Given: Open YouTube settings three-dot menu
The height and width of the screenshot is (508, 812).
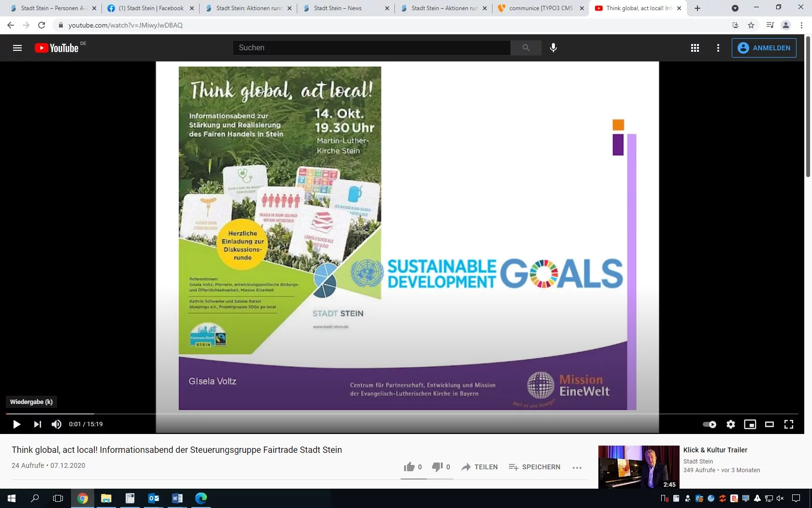Looking at the screenshot, I should tap(718, 48).
